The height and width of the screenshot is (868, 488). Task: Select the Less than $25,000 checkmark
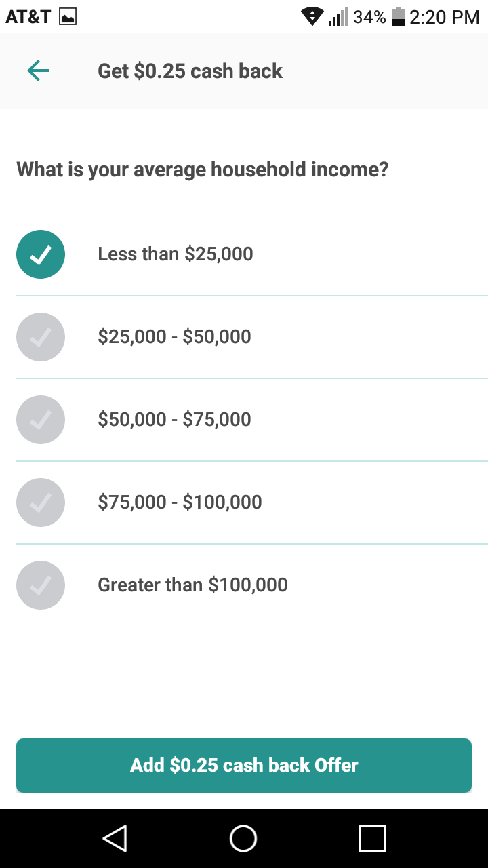click(x=41, y=254)
